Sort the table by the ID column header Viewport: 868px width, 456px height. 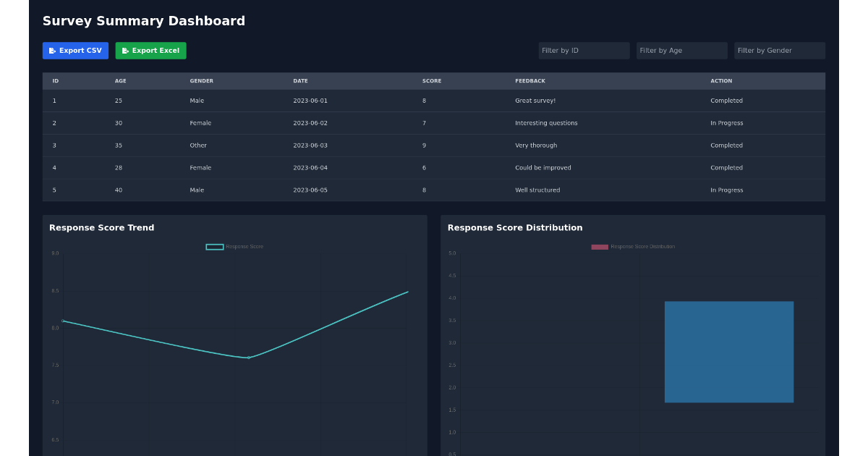(55, 80)
